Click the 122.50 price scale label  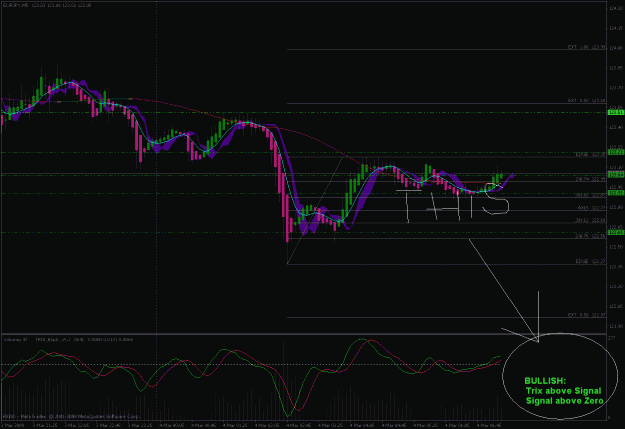(x=615, y=247)
